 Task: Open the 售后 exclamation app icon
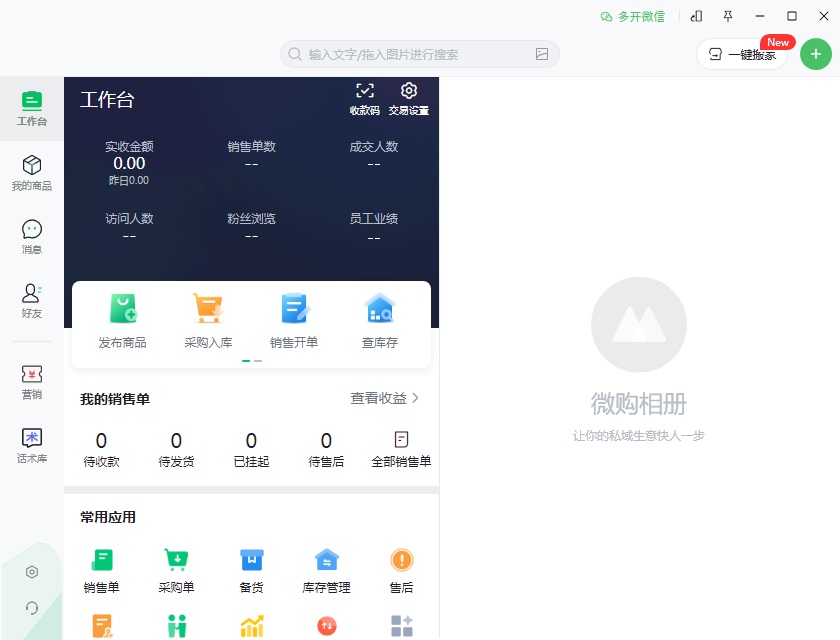click(401, 560)
